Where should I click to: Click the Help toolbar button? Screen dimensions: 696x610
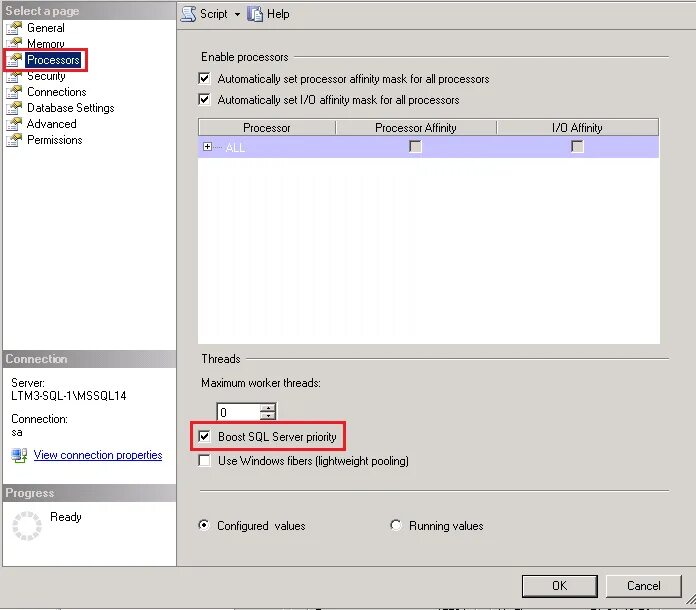[269, 14]
